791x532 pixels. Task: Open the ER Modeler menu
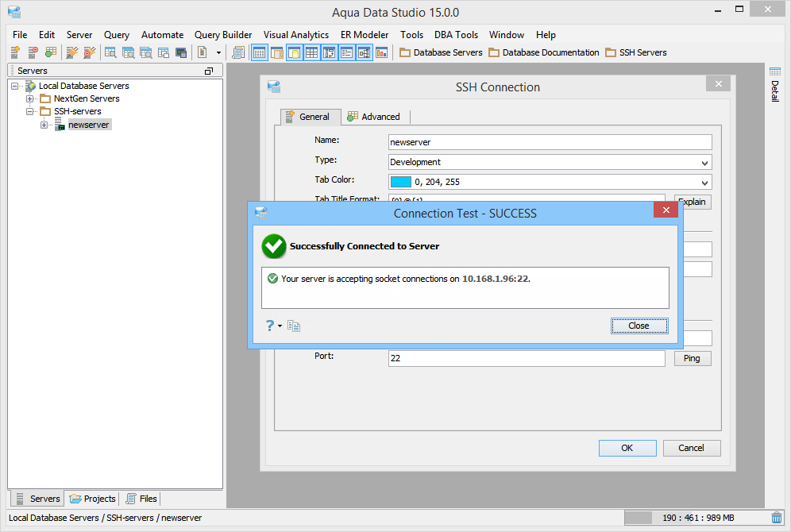(365, 35)
